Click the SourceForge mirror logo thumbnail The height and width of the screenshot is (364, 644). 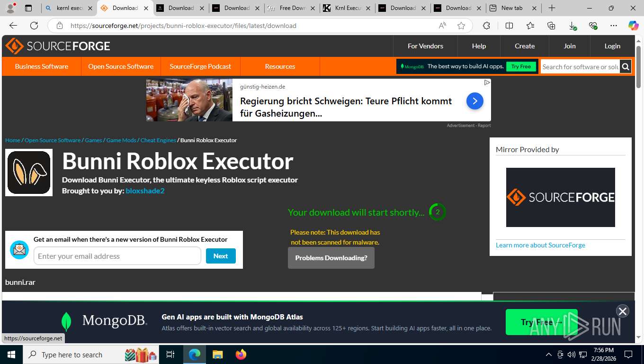(561, 197)
